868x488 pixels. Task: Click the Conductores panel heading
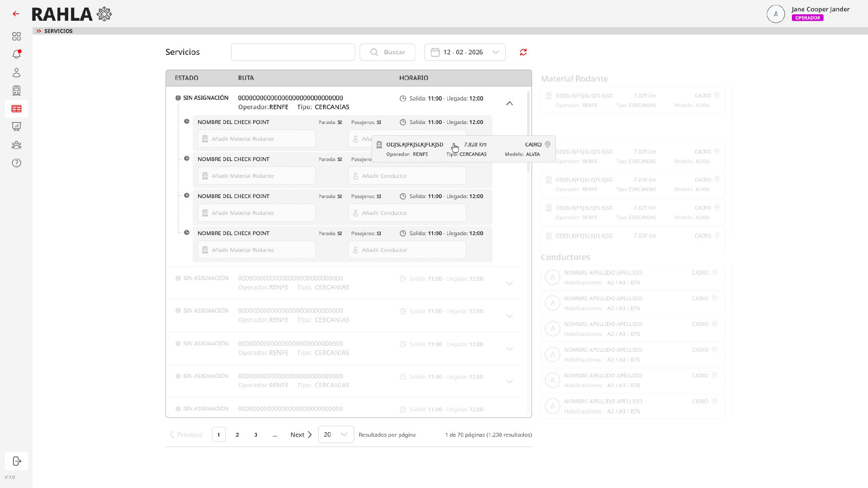[x=566, y=257]
